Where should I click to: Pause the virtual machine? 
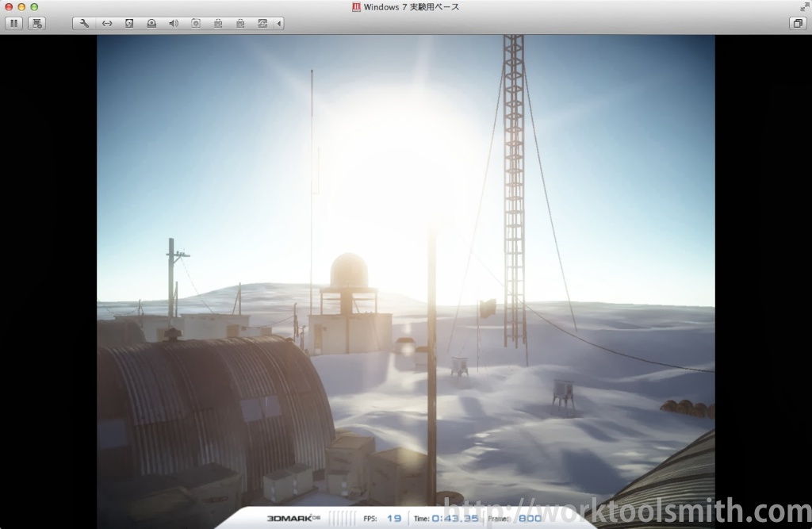click(x=14, y=23)
